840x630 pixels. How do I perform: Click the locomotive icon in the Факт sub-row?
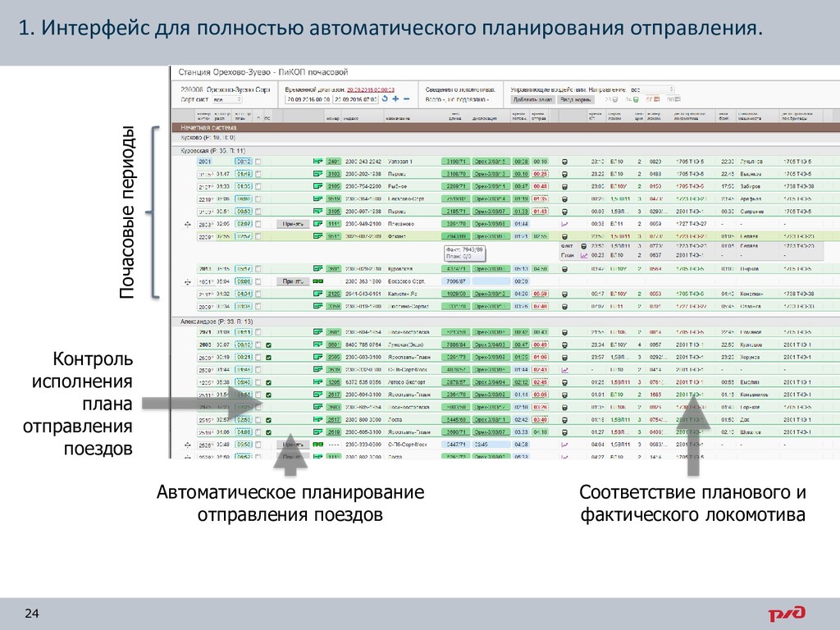click(584, 246)
